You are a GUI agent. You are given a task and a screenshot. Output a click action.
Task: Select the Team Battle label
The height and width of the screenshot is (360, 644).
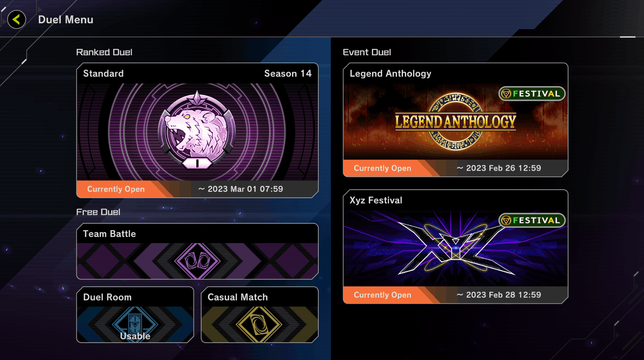click(109, 234)
